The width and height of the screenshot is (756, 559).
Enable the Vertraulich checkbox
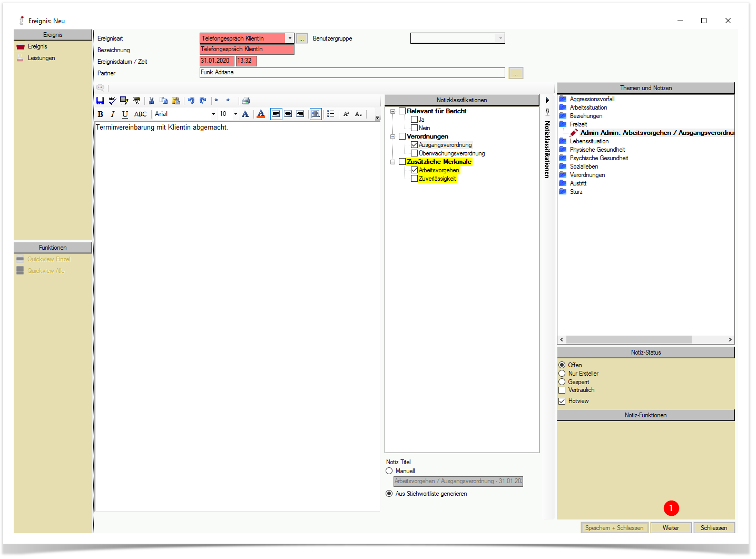pyautogui.click(x=562, y=390)
